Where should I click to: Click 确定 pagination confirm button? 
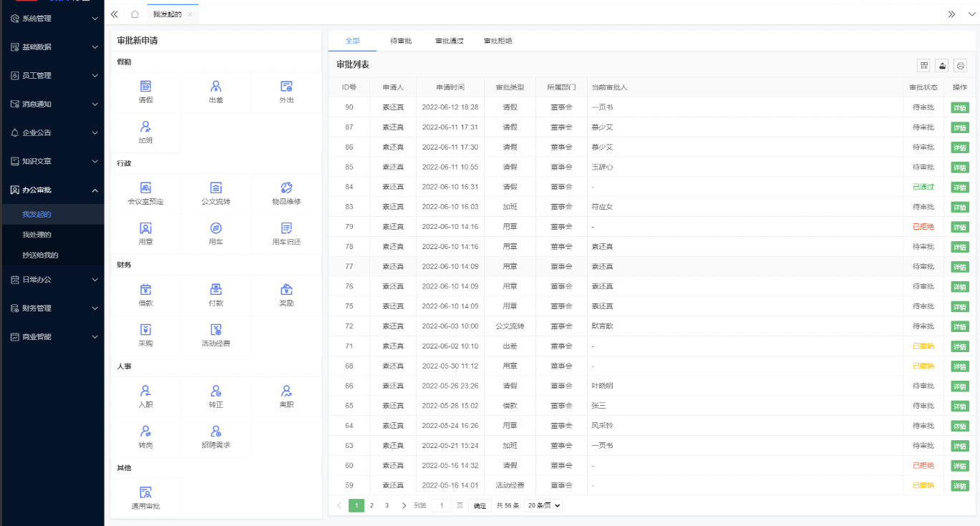[480, 506]
